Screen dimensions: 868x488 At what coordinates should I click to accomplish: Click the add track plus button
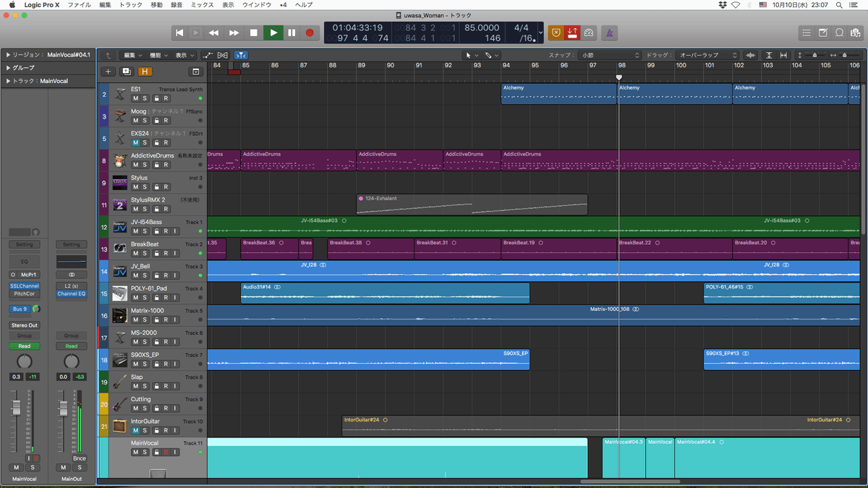109,72
